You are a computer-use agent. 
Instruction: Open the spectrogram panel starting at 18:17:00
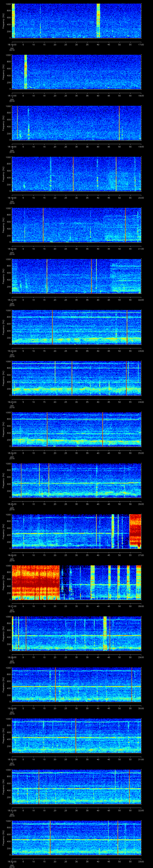(x=76, y=72)
